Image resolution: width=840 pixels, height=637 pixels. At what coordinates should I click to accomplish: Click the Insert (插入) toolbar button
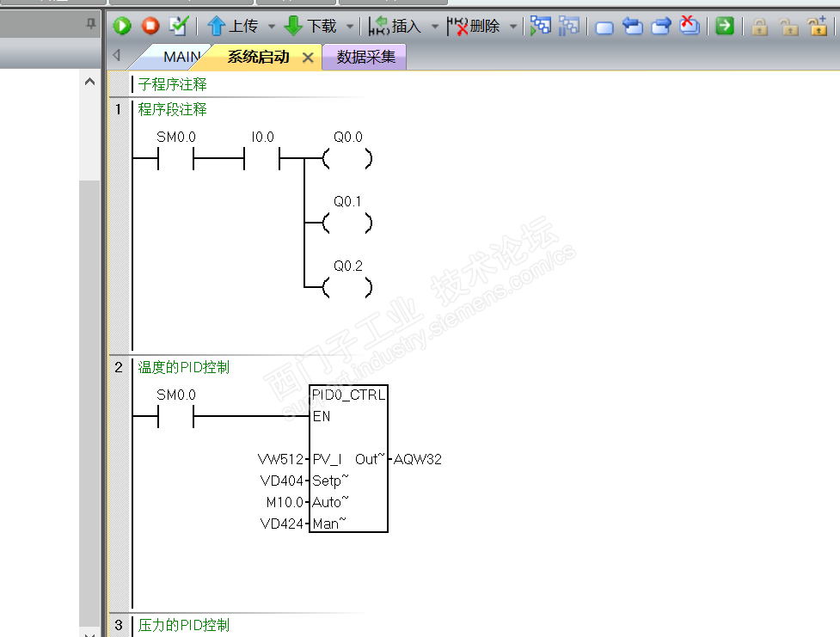pyautogui.click(x=395, y=26)
